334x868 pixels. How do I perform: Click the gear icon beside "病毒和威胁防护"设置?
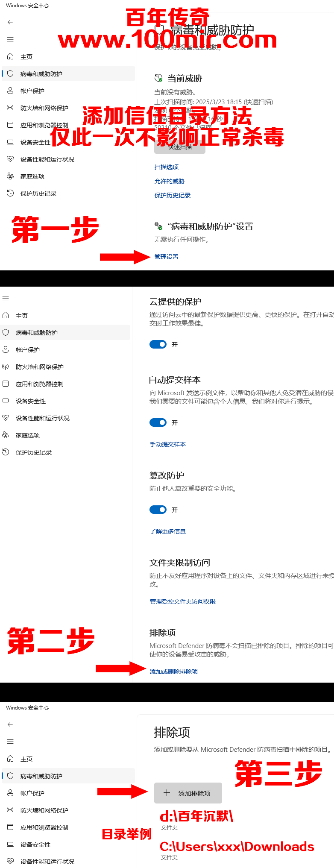point(158,226)
